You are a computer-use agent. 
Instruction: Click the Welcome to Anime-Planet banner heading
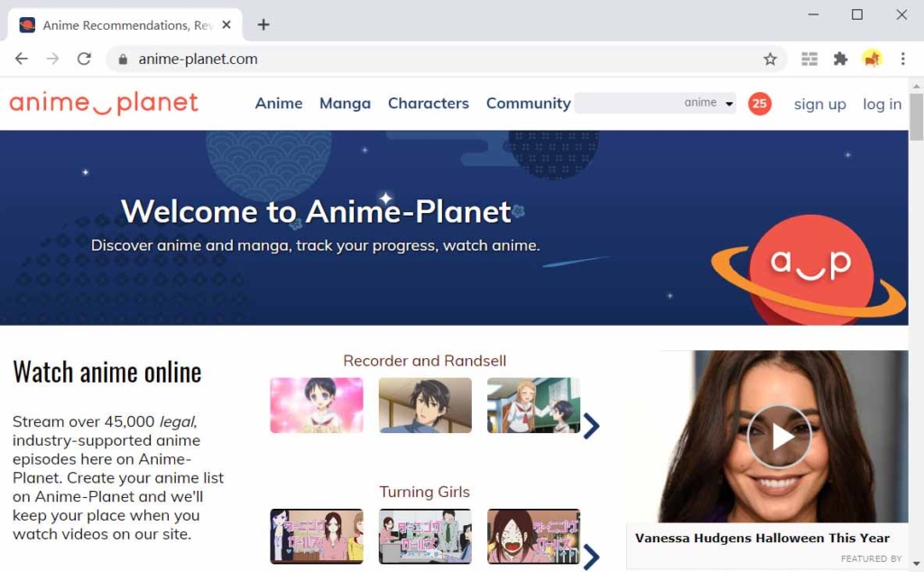pos(316,211)
